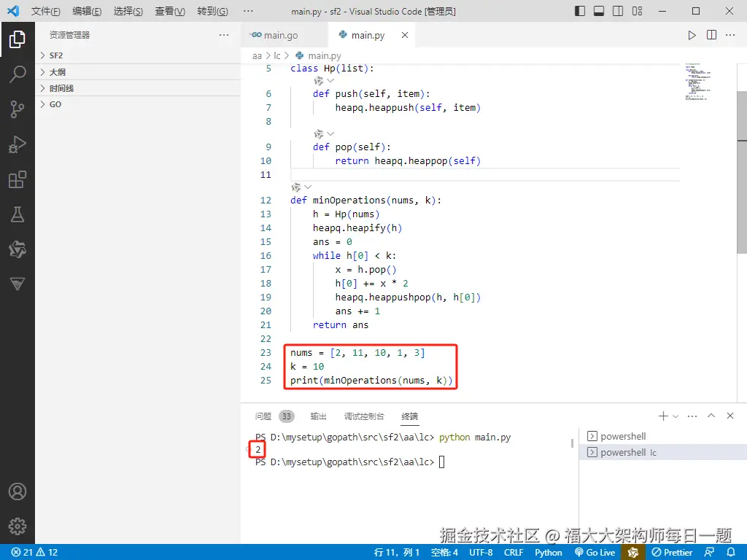
Task: Open code lens chevron above def pop
Action: [x=330, y=134]
